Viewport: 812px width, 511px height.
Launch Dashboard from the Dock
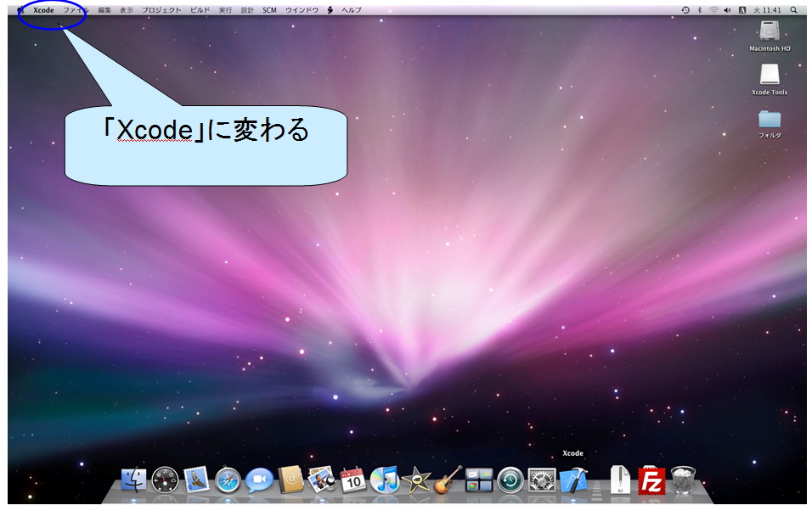[x=165, y=480]
